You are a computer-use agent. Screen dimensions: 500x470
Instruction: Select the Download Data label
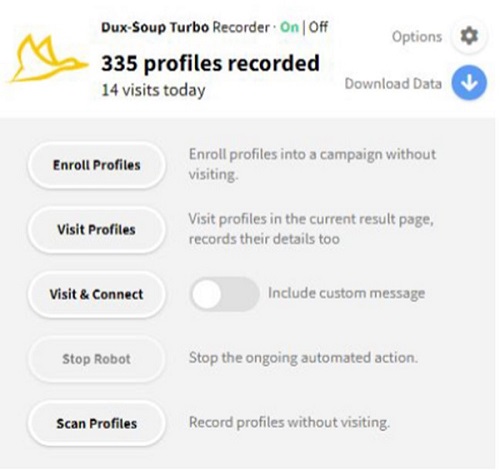[393, 84]
